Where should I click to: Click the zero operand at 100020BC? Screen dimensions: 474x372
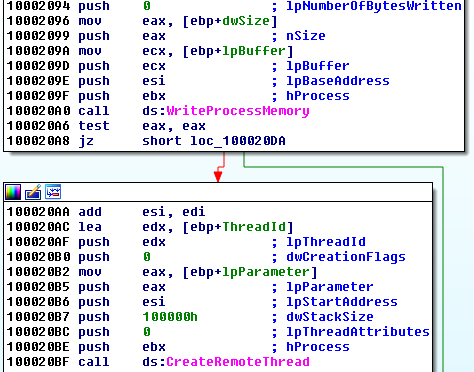pyautogui.click(x=147, y=332)
